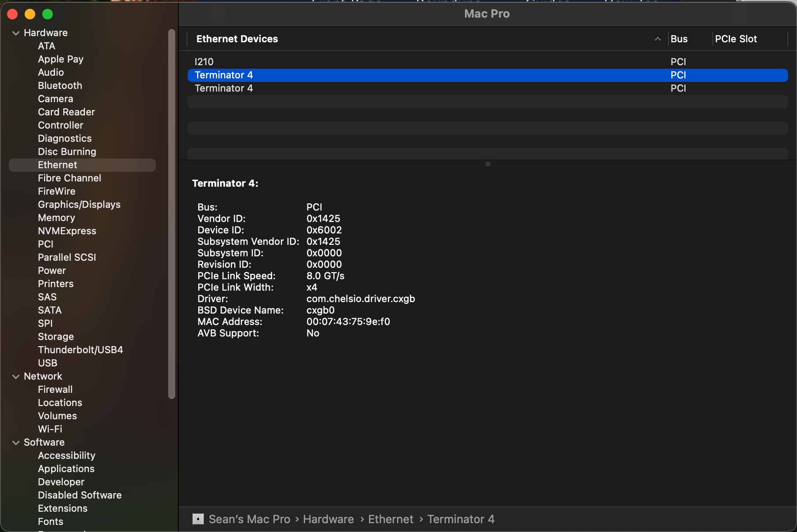Collapse the Hardware section in sidebar
This screenshot has width=797, height=532.
(16, 33)
